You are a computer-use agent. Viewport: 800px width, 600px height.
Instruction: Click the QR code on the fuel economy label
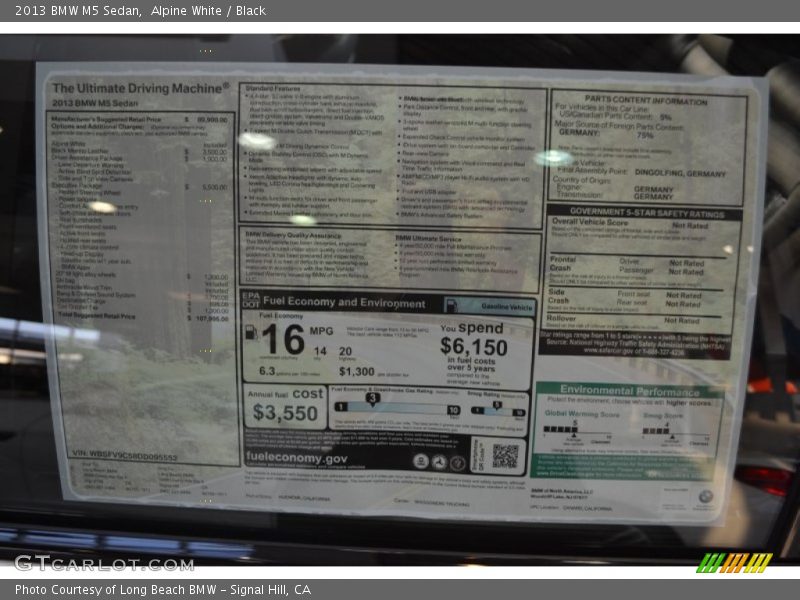point(506,456)
